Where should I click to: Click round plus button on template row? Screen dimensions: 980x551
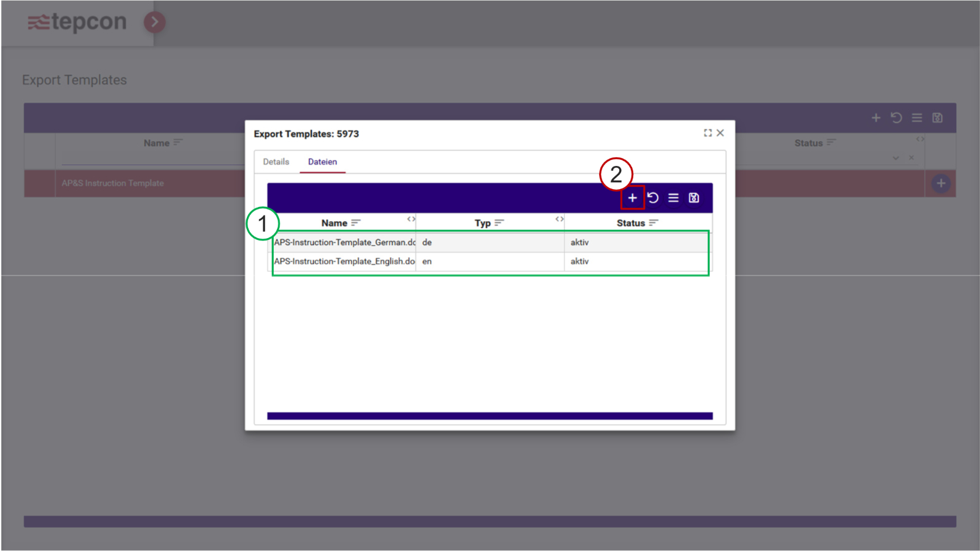tap(941, 183)
